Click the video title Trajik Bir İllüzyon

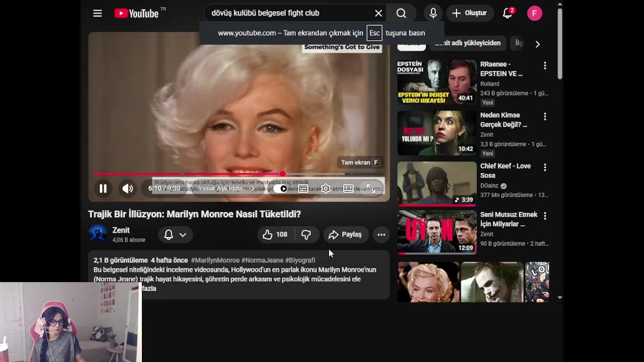coord(194,214)
